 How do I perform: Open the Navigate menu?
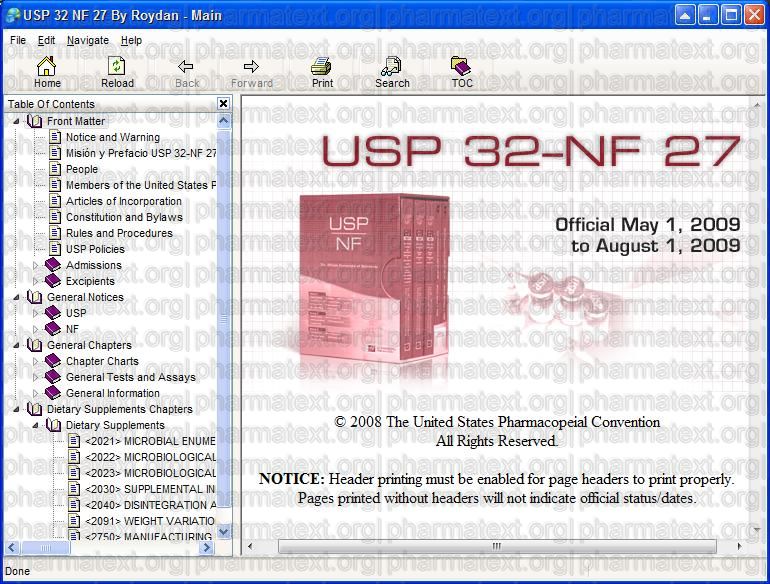click(x=88, y=40)
